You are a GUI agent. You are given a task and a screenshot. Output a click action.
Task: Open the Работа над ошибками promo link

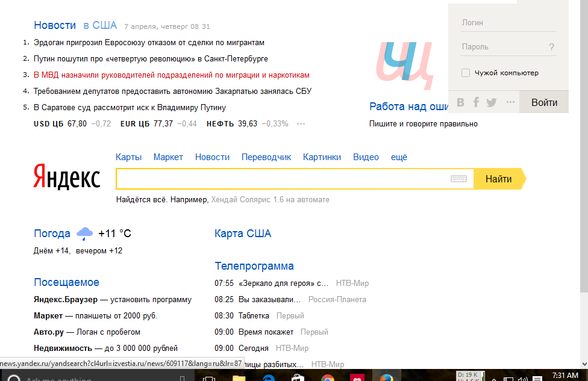408,107
